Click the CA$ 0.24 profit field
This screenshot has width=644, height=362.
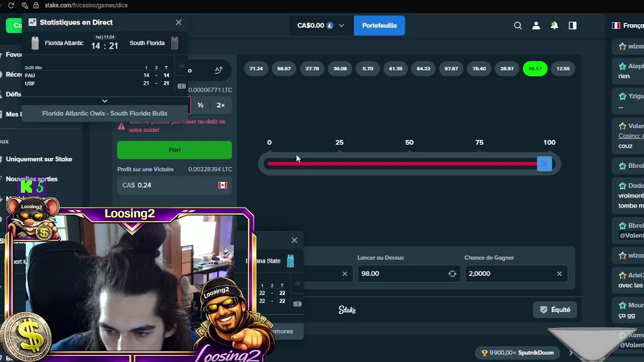(175, 185)
